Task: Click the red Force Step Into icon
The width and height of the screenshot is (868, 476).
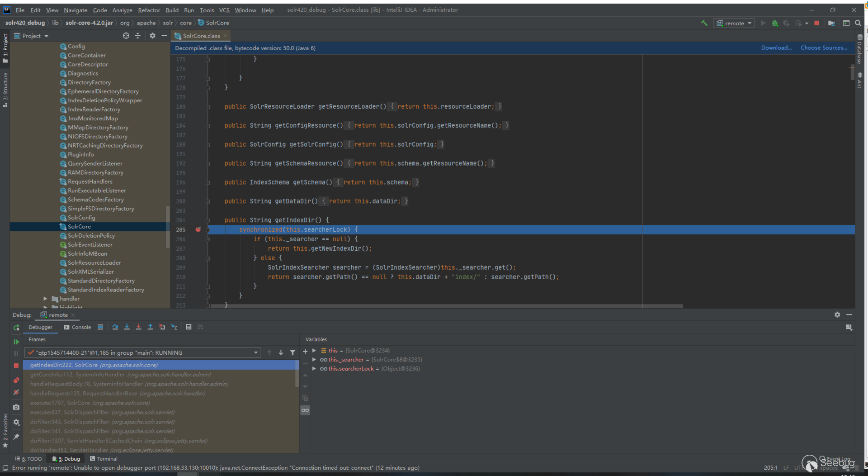Action: point(139,327)
